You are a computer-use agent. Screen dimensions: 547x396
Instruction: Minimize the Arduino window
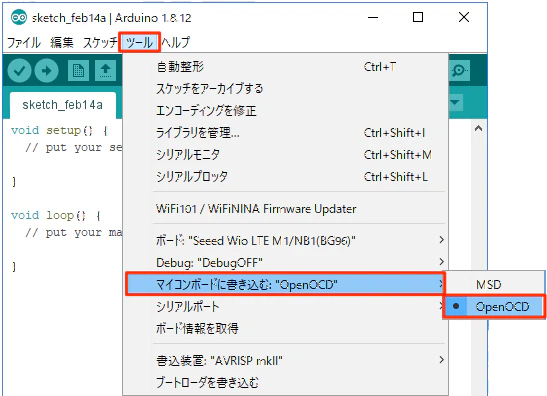pyautogui.click(x=373, y=17)
